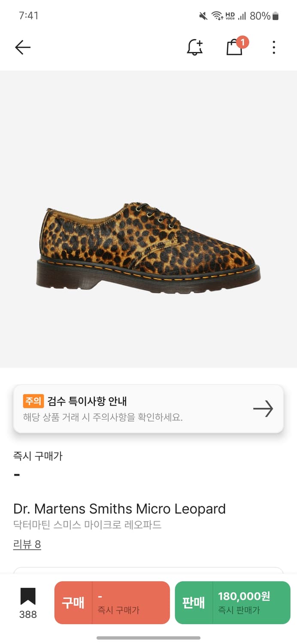Open the three-dot more options menu
Screen dimensions: 297x644
point(274,47)
